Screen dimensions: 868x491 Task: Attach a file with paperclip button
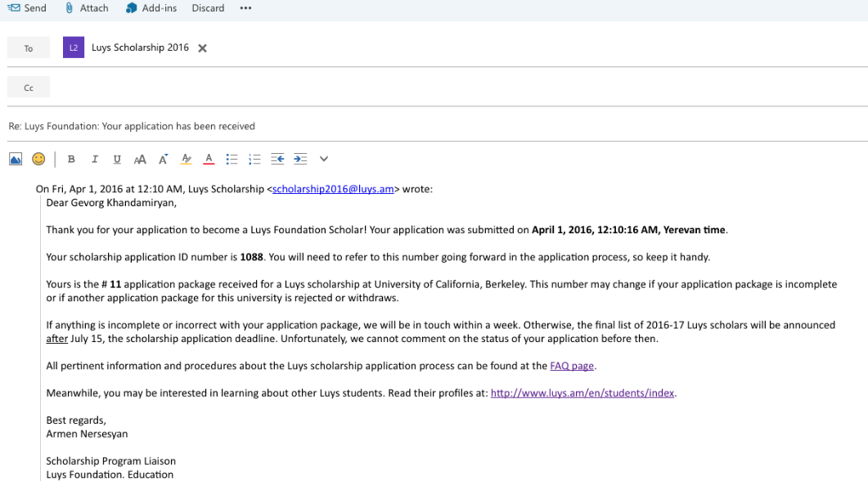click(x=87, y=8)
